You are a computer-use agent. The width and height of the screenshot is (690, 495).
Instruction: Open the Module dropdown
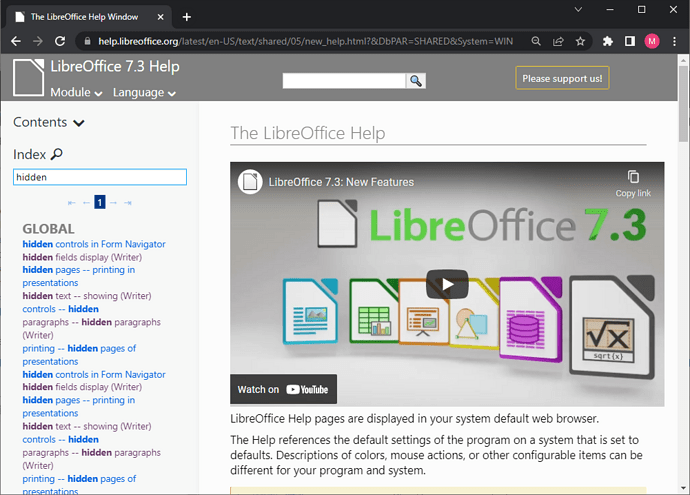coord(76,92)
